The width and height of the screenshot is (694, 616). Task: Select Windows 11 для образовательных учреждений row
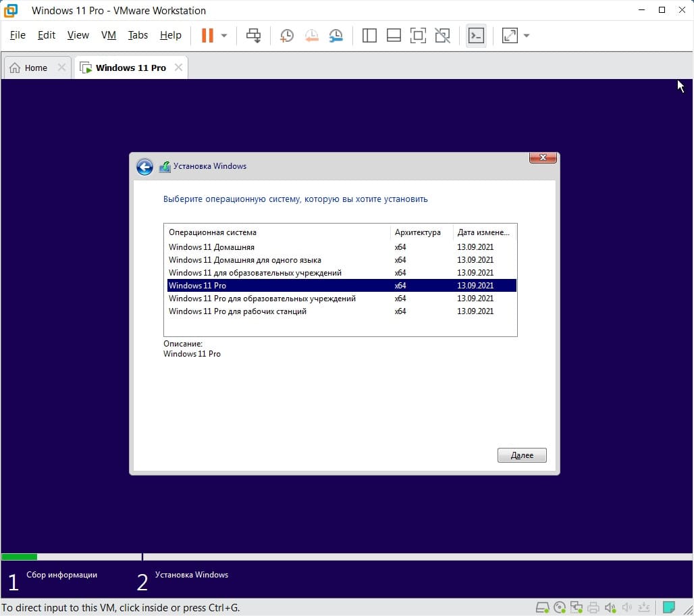(342, 273)
